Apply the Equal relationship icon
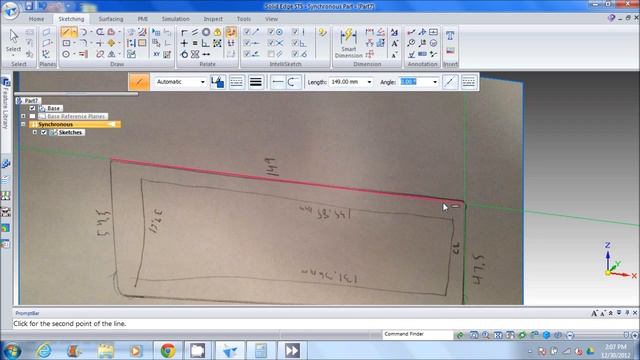This screenshot has width=640, height=360. coord(195,43)
